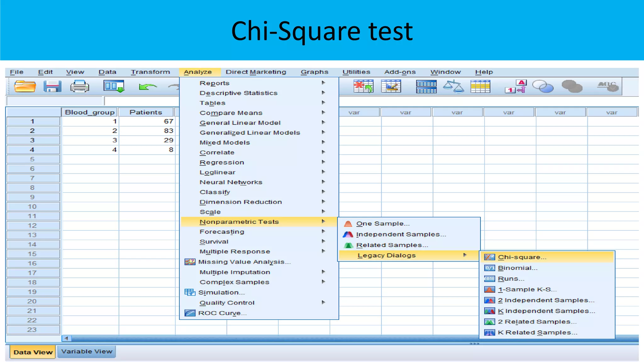Switch to the Variable View tab

pyautogui.click(x=87, y=352)
